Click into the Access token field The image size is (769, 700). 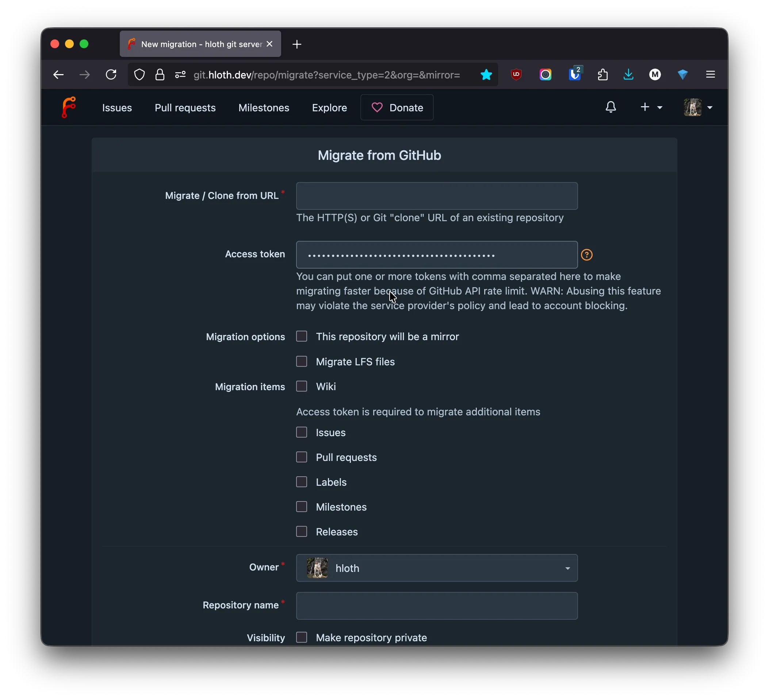pos(437,255)
